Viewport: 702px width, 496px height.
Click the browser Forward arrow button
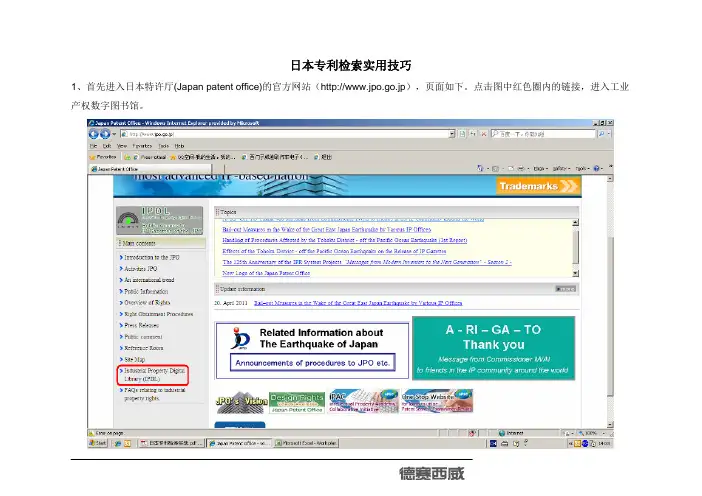point(106,133)
